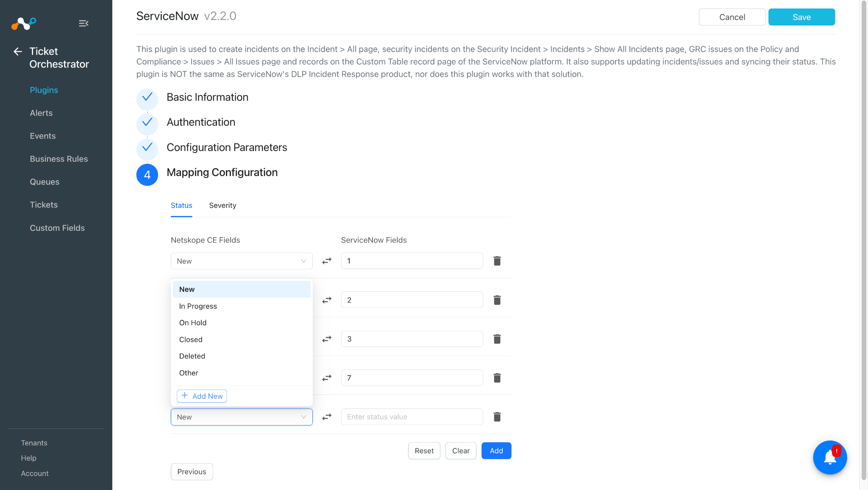Click the Authentication step checkmark
Image resolution: width=868 pixels, height=490 pixels.
pyautogui.click(x=147, y=124)
